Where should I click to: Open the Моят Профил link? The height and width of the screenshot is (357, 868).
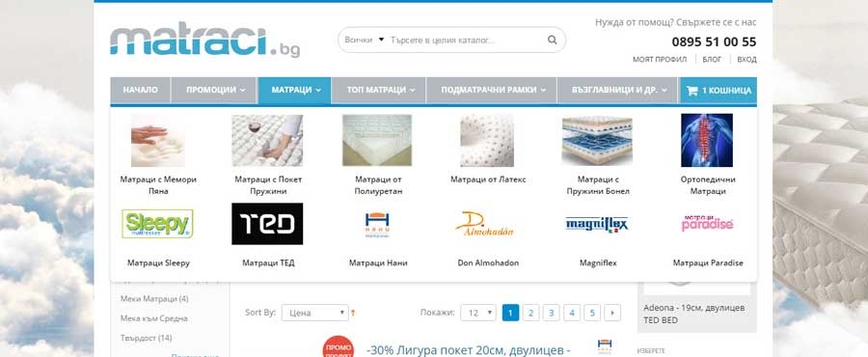(660, 59)
